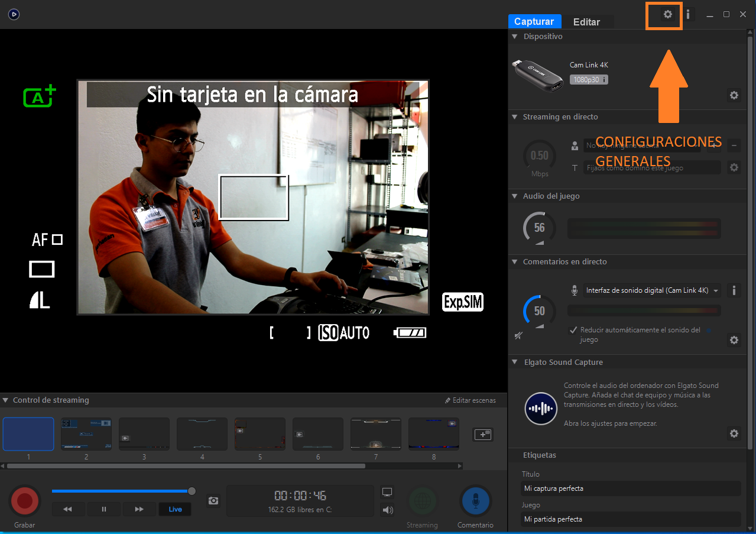Unmute the commentary microphone mute icon
756x534 pixels.
[x=518, y=336]
